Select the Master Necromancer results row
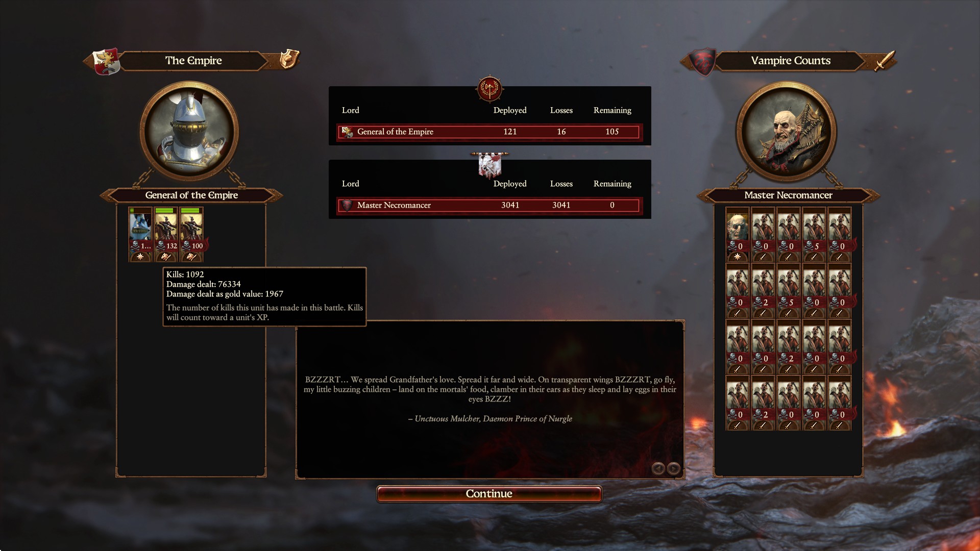980x551 pixels. click(489, 205)
